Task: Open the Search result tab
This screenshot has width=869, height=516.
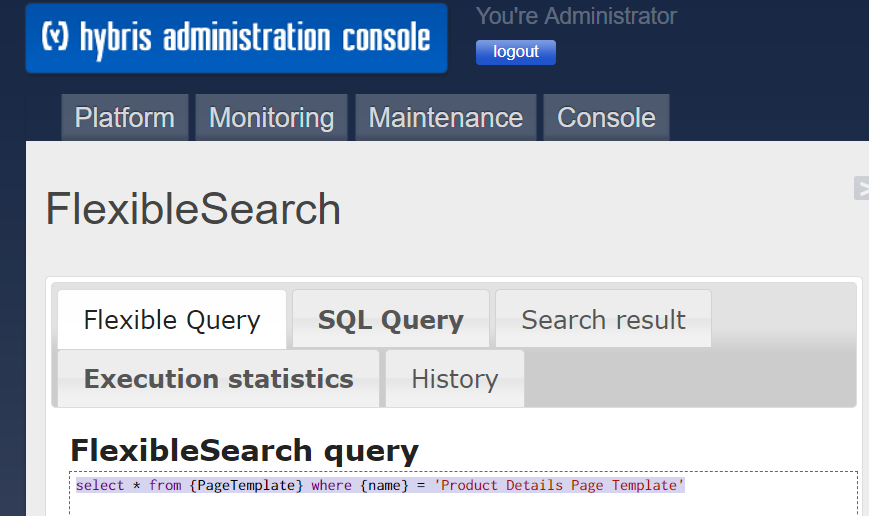Action: [x=604, y=320]
